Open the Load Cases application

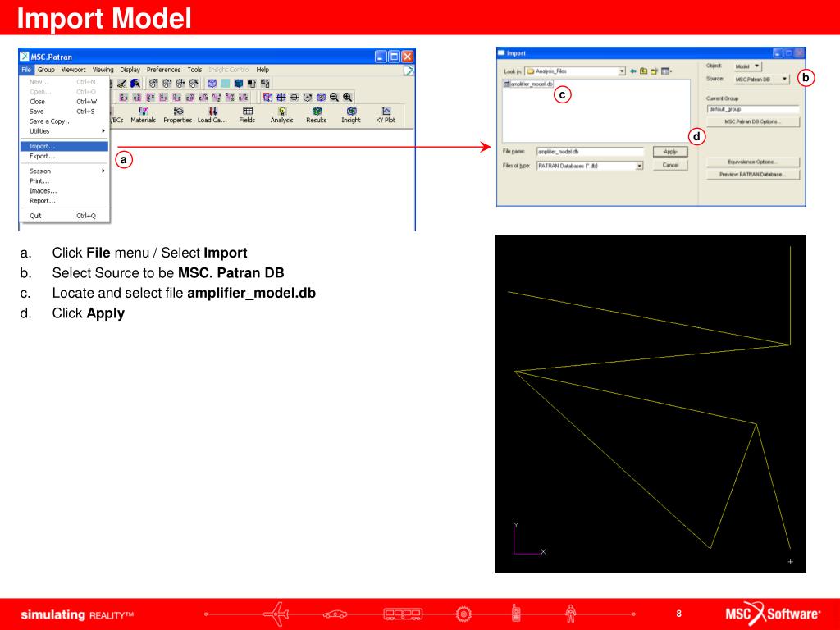tap(212, 115)
